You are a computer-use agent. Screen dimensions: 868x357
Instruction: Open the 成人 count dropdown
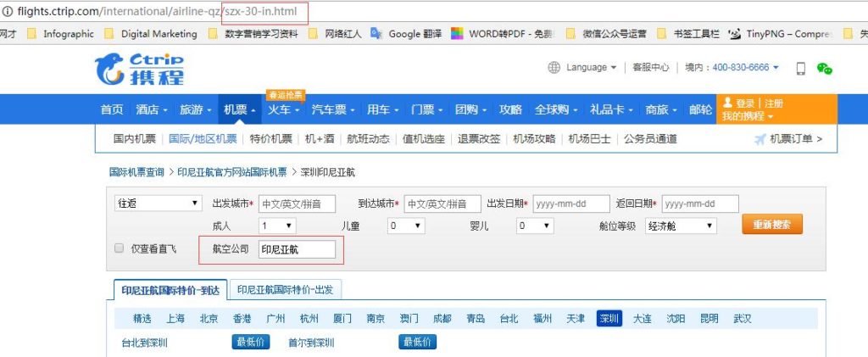click(x=277, y=226)
